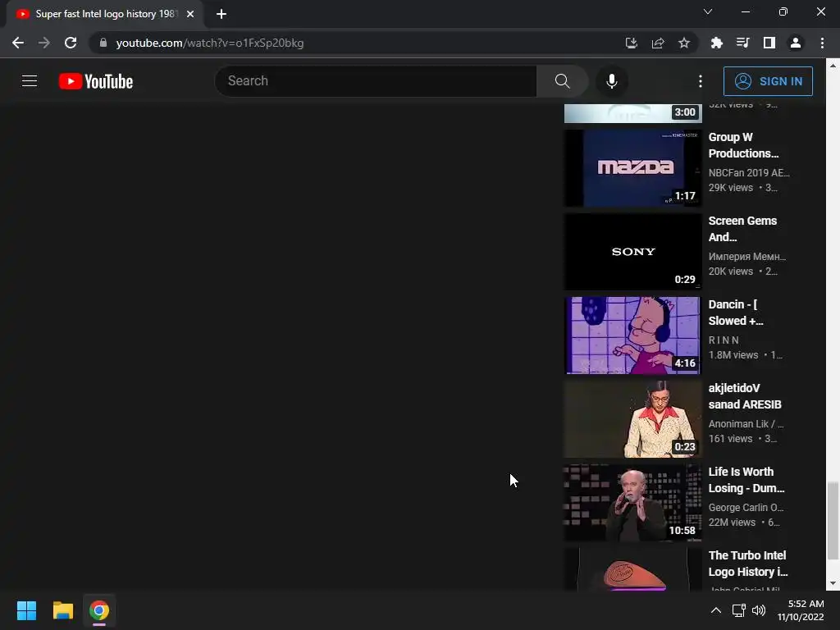The image size is (840, 630).
Task: Open Dancin slowed video thumbnail
Action: (632, 336)
